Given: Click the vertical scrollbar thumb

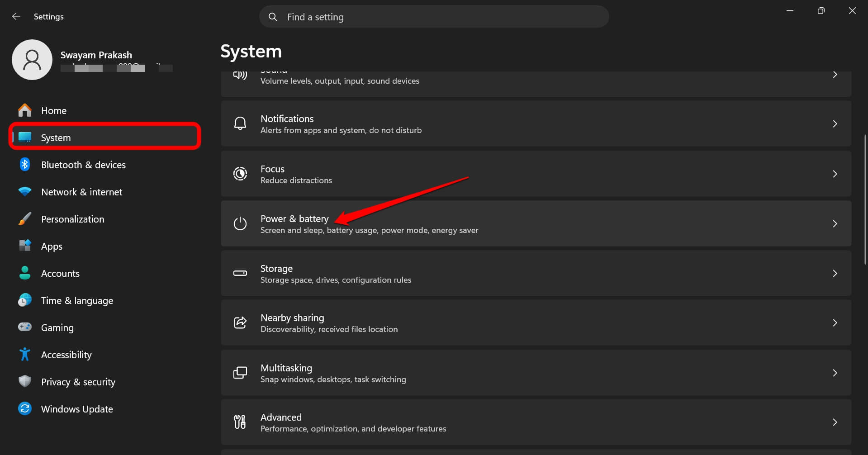Looking at the screenshot, I should click(865, 199).
